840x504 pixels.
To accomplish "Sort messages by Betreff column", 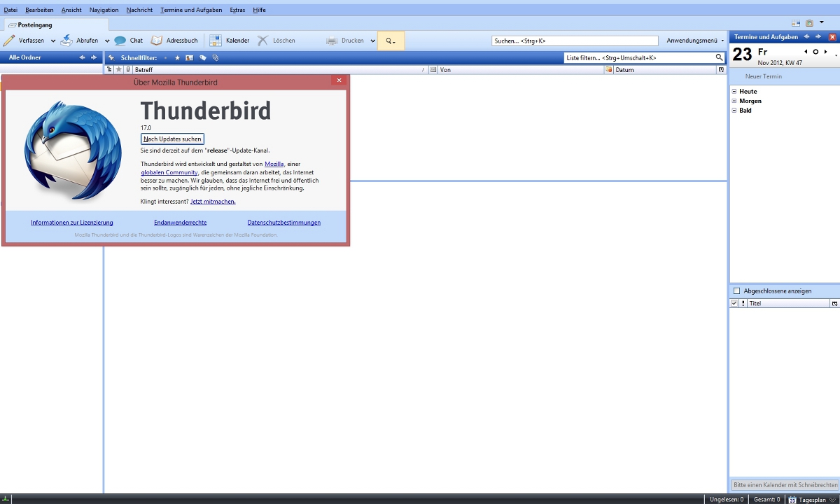I will coord(280,70).
